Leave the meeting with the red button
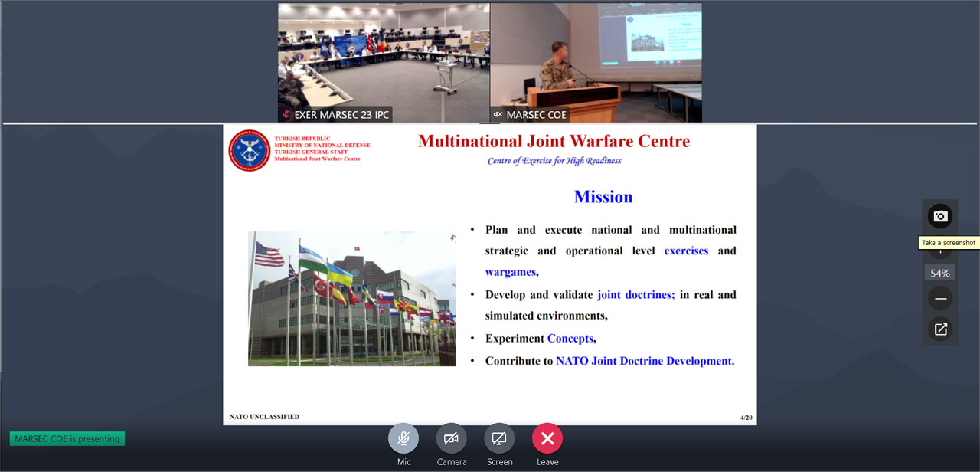 tap(547, 438)
